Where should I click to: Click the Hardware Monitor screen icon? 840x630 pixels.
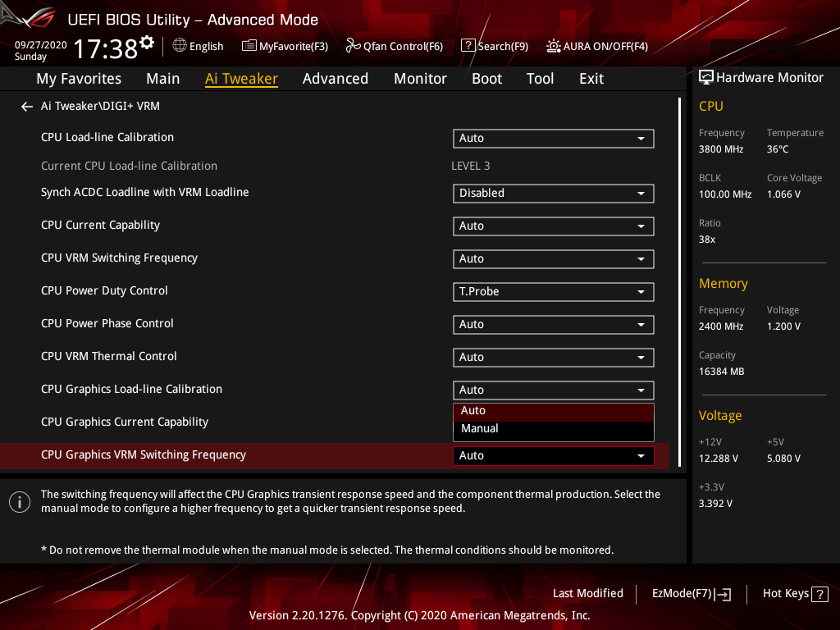click(x=706, y=78)
